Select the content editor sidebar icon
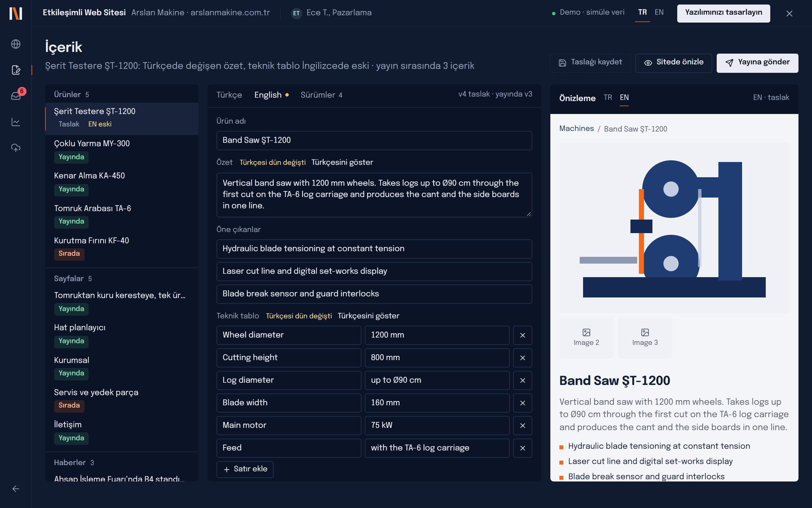812x508 pixels. [16, 70]
